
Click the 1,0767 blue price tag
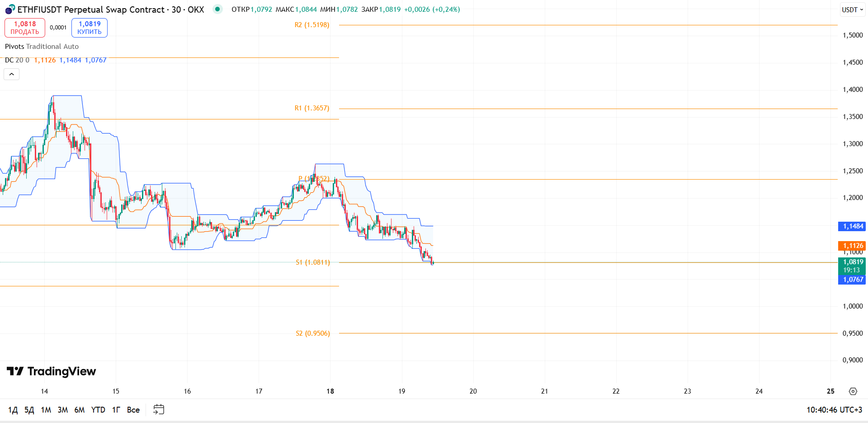[852, 280]
